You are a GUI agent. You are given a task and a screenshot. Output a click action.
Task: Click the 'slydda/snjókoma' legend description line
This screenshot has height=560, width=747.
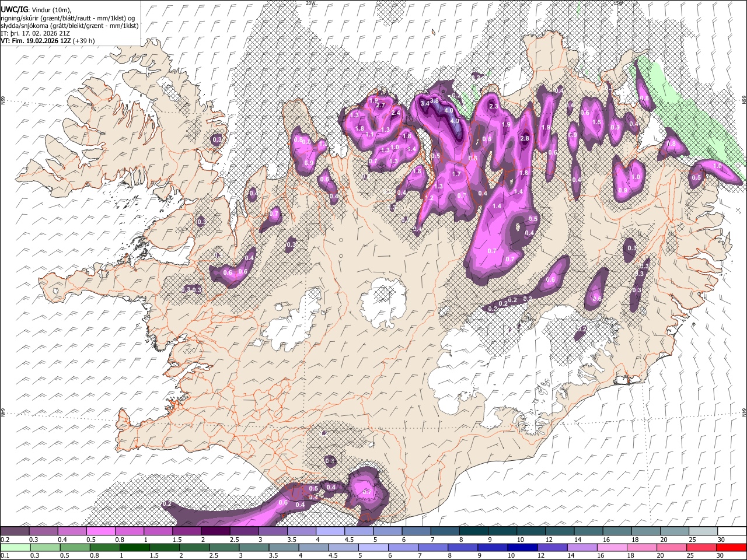[69, 26]
